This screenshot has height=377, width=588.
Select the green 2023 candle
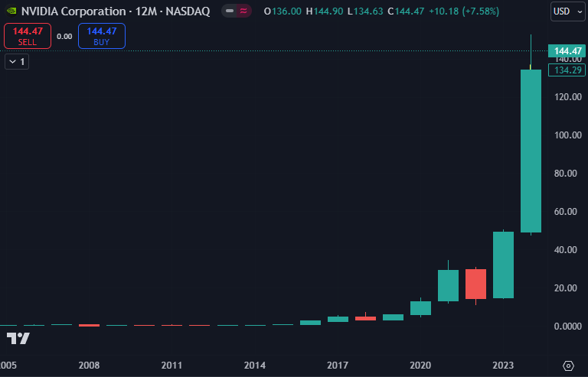pos(503,265)
